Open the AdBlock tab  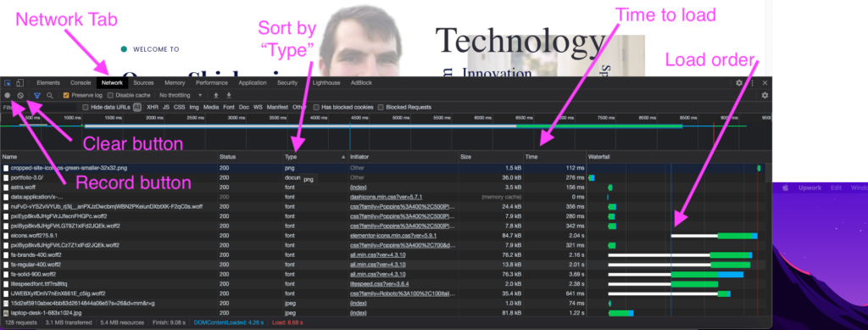tap(361, 83)
